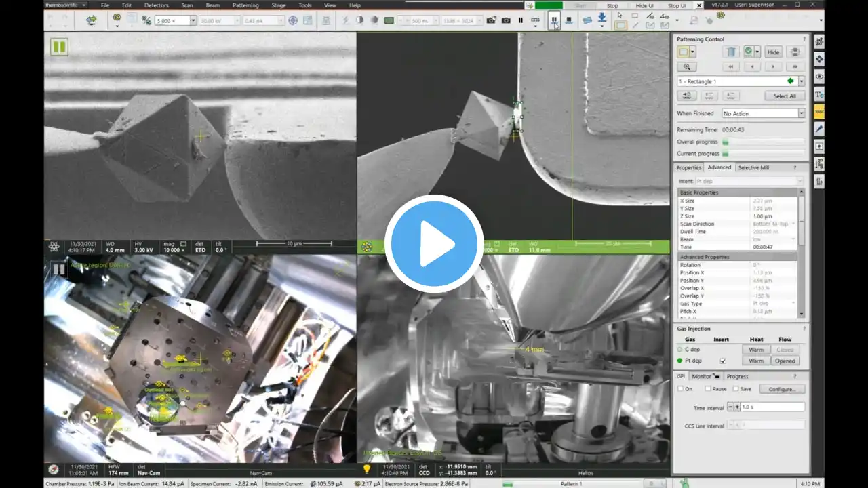
Task: Open the atom icon page in right sidebar
Action: pyautogui.click(x=819, y=41)
